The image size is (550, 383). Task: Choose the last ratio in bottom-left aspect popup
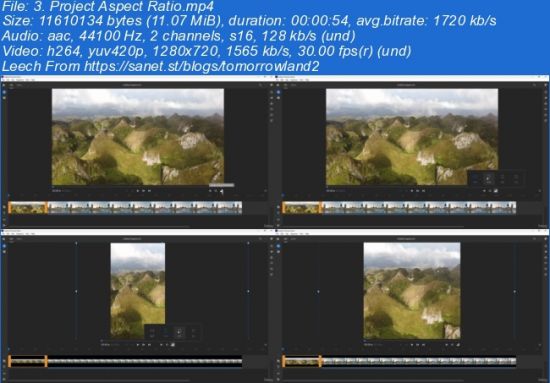[x=193, y=332]
